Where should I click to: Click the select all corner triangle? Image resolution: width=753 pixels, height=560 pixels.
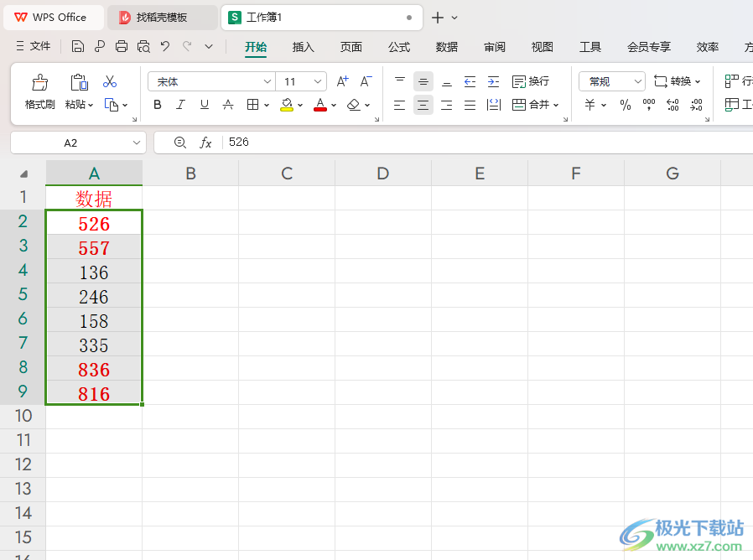tap(23, 174)
